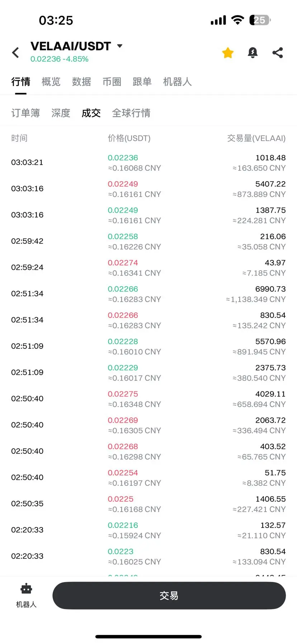Image resolution: width=297 pixels, height=644 pixels.
Task: Open the price alert bell icon
Action: click(x=253, y=53)
